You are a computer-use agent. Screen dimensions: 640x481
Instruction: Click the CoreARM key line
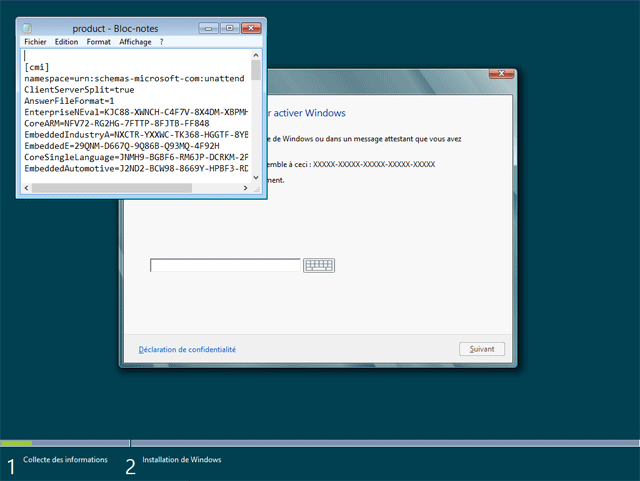[x=117, y=123]
